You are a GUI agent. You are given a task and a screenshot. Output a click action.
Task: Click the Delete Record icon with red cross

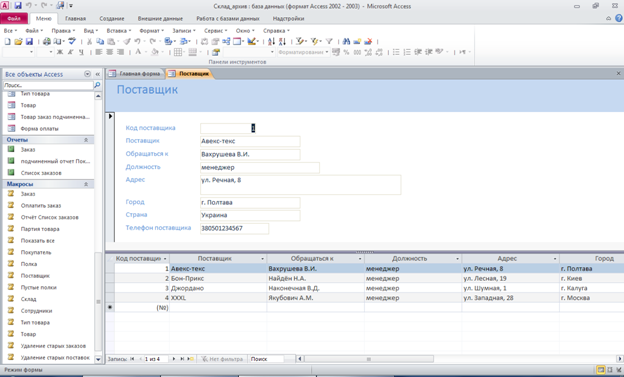pyautogui.click(x=368, y=41)
